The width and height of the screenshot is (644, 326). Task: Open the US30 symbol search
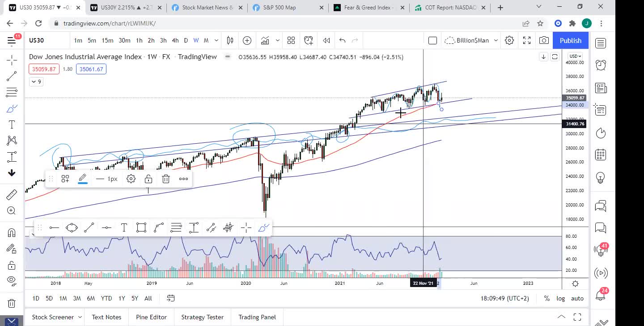click(x=37, y=40)
